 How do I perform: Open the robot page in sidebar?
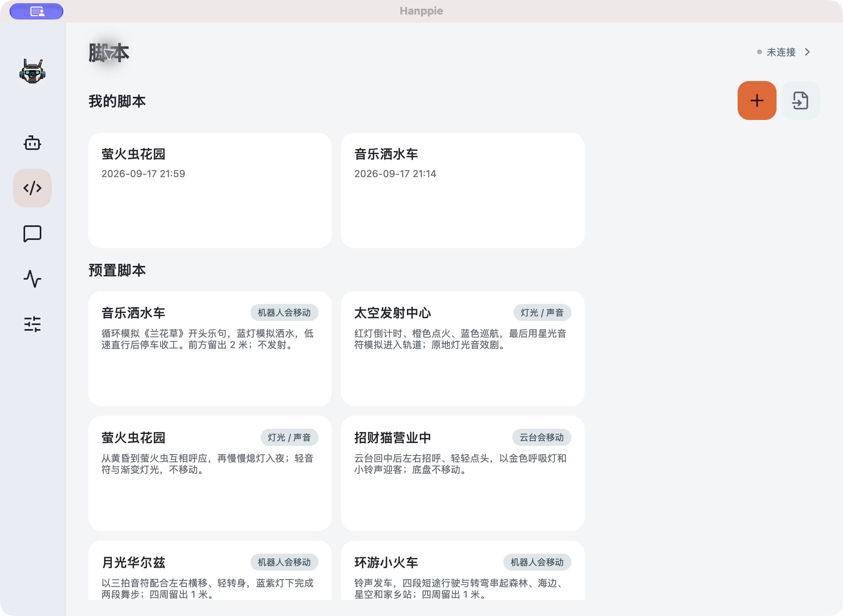click(x=32, y=143)
